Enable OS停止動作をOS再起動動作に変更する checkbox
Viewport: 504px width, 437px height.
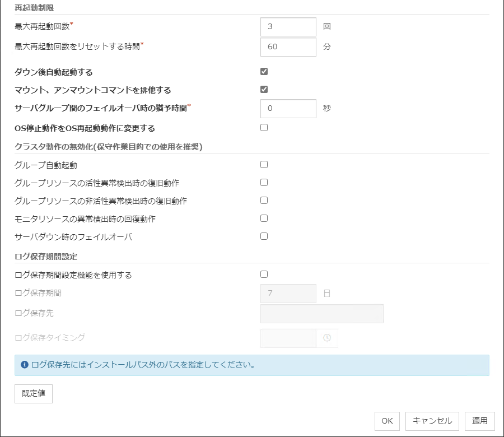(x=264, y=128)
